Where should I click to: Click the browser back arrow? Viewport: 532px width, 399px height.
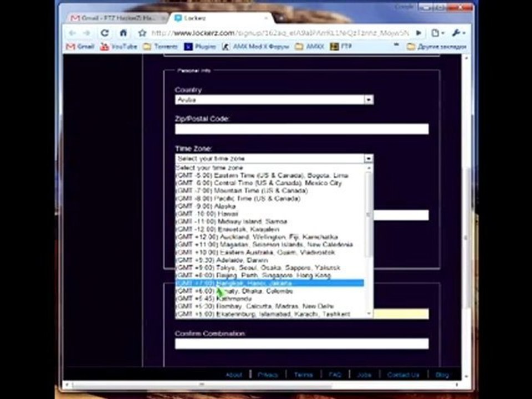(72, 33)
